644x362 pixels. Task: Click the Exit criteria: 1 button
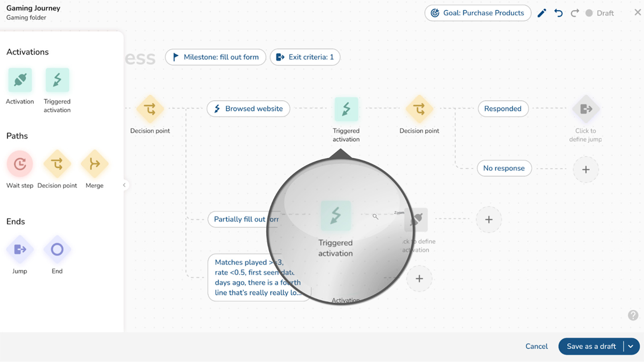[305, 57]
